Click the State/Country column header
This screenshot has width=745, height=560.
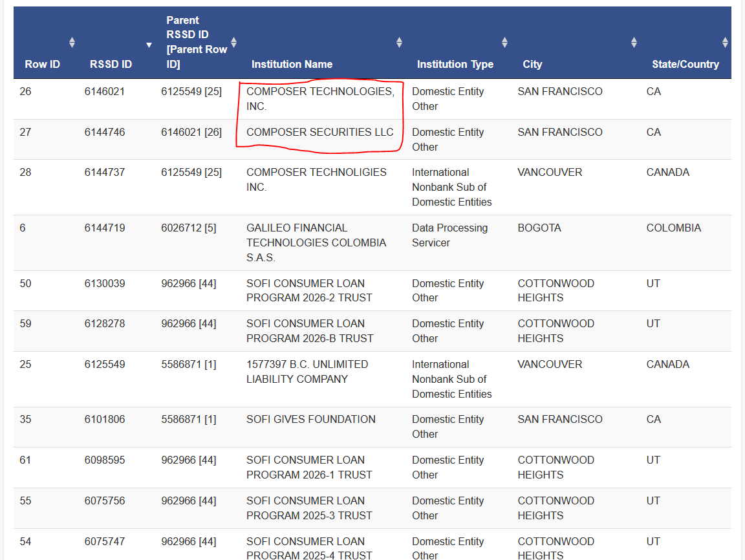click(685, 64)
